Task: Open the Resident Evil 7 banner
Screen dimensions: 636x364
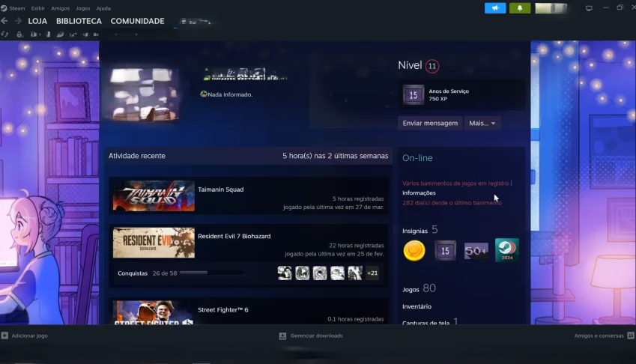Action: (x=154, y=243)
